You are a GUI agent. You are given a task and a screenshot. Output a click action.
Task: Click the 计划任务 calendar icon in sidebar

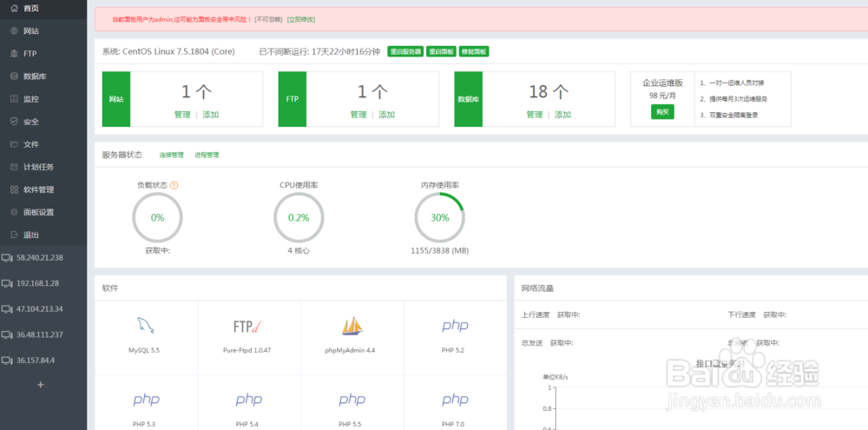(15, 167)
